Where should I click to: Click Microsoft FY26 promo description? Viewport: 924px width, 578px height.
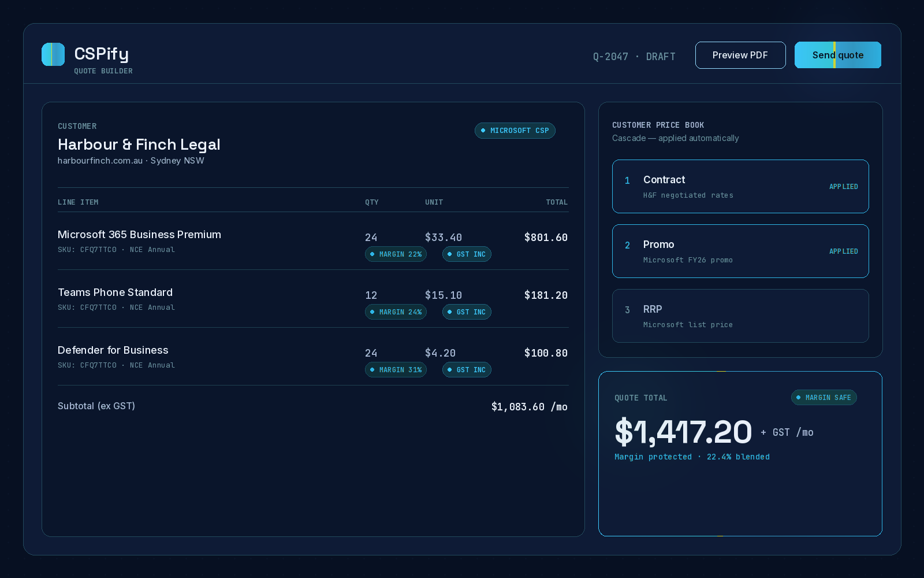tap(688, 260)
